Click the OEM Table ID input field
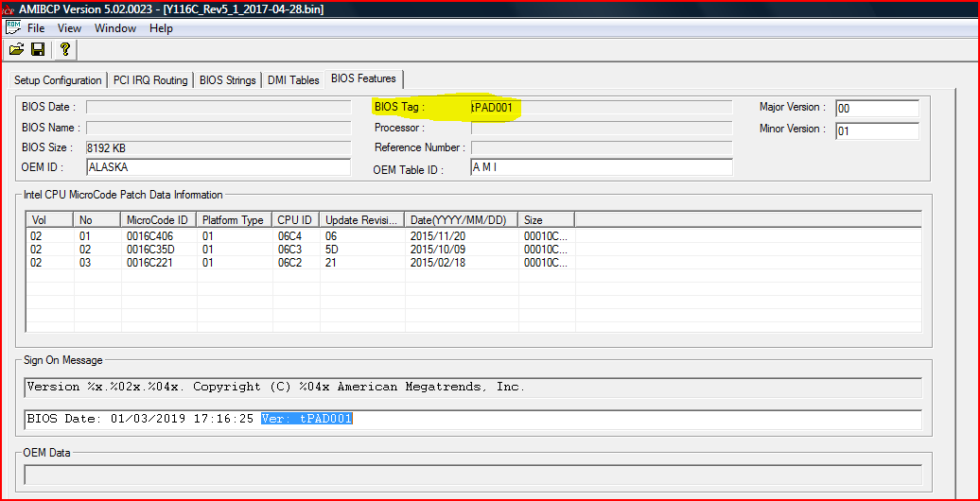Screen dimensions: 980x501 click(x=601, y=167)
